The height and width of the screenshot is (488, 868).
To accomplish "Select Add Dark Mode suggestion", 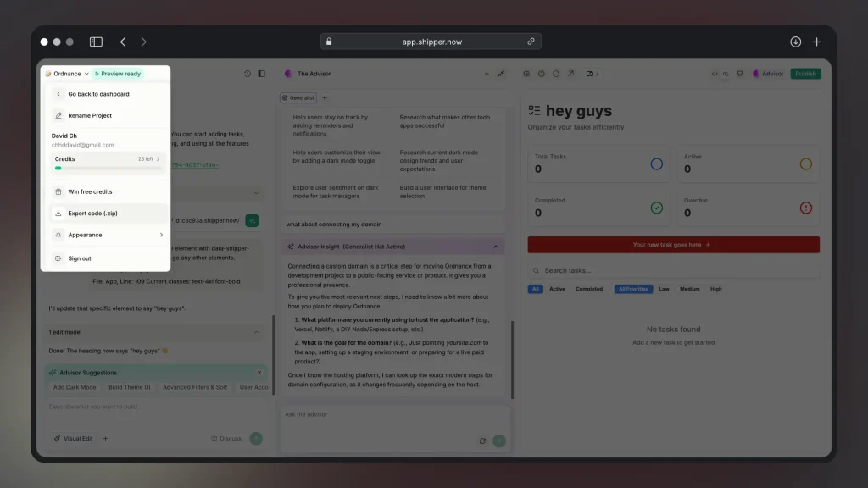I will [75, 387].
